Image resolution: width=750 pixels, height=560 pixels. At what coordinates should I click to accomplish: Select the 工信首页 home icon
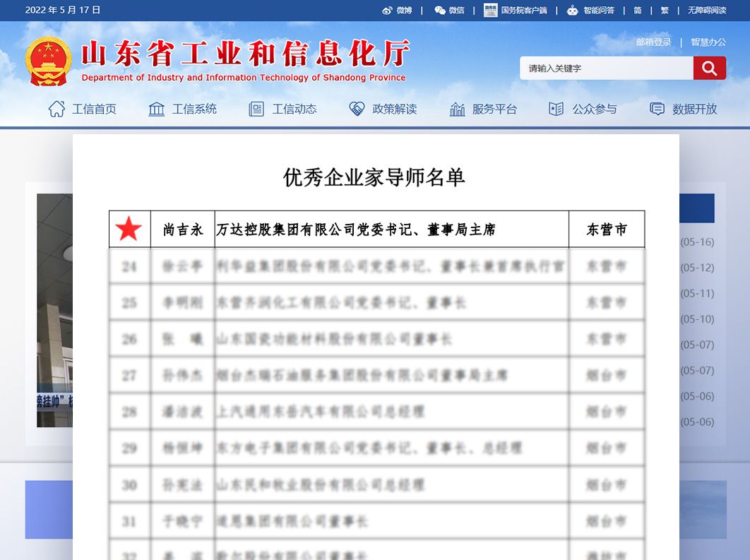point(56,108)
